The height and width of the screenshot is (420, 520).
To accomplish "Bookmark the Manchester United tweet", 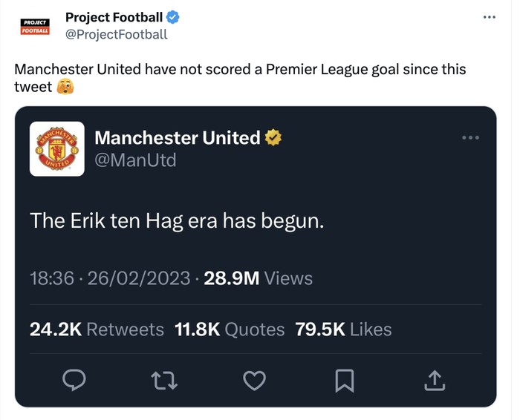I will point(344,380).
